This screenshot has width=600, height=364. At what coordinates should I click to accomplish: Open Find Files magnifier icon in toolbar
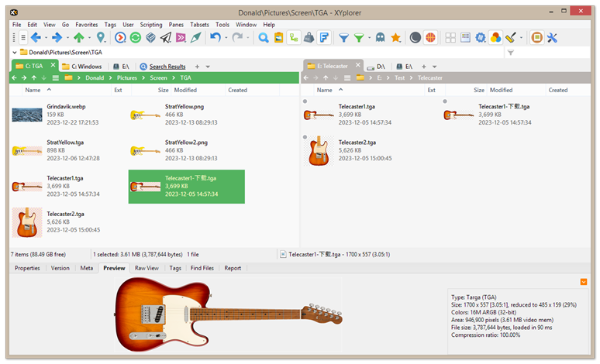click(264, 37)
